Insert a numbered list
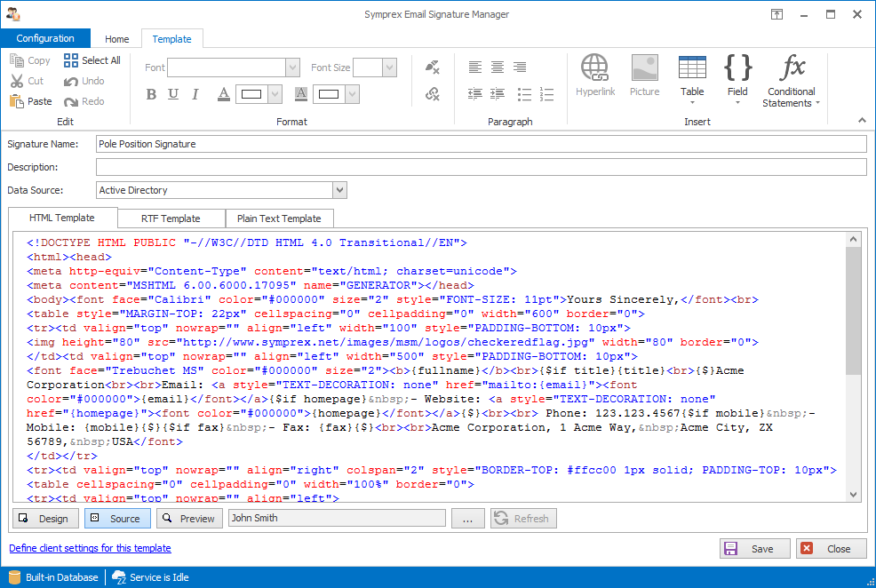This screenshot has height=588, width=876. point(546,94)
